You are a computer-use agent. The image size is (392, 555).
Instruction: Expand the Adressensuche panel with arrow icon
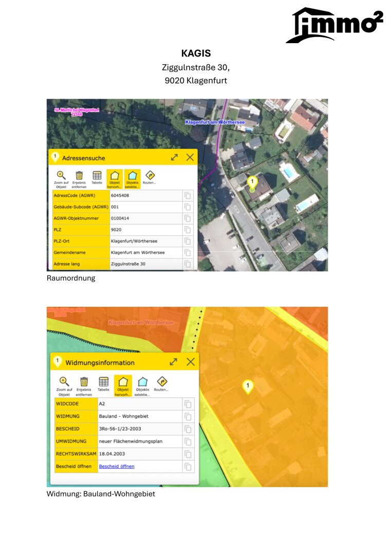point(174,157)
